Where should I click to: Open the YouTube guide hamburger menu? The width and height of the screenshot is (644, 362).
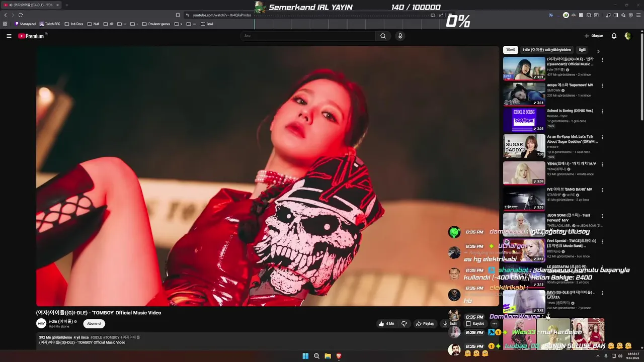point(9,36)
